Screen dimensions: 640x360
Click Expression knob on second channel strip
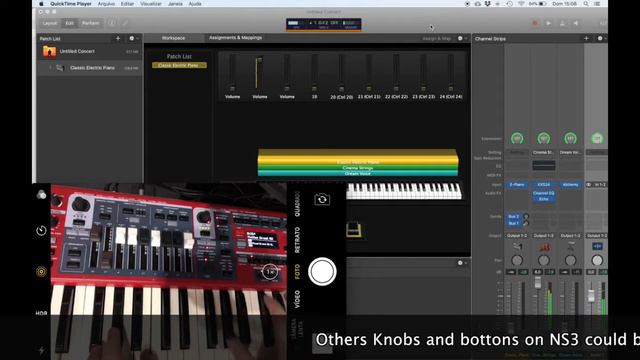[544, 138]
